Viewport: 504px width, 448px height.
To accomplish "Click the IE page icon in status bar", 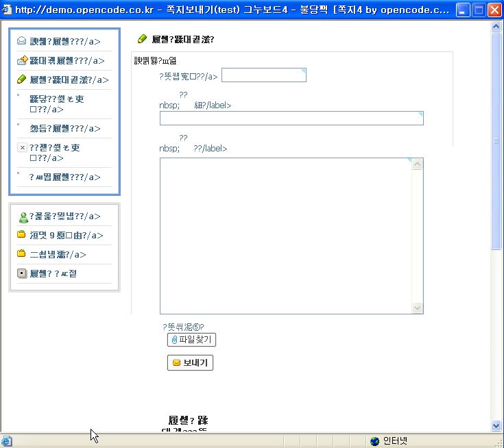I will pyautogui.click(x=6, y=441).
